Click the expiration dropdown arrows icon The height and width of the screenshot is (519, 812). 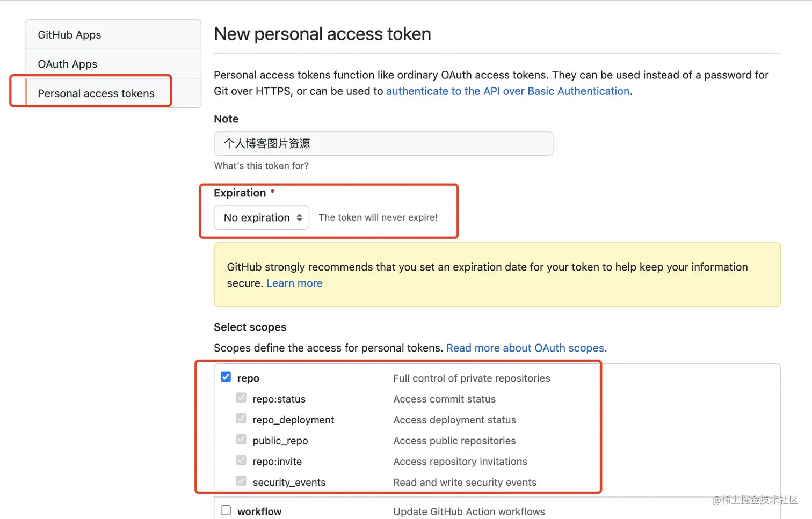(299, 217)
